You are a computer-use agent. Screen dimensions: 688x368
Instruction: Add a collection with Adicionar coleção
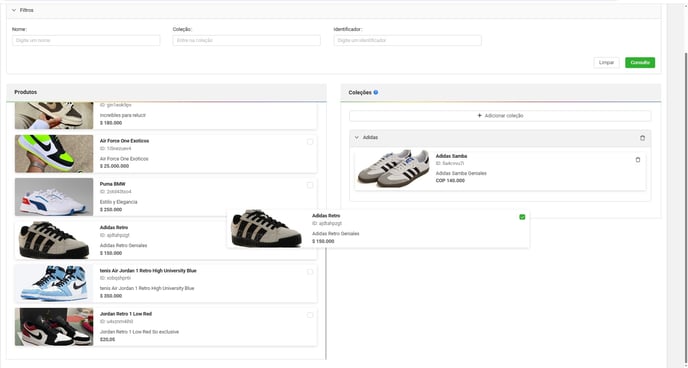[500, 116]
